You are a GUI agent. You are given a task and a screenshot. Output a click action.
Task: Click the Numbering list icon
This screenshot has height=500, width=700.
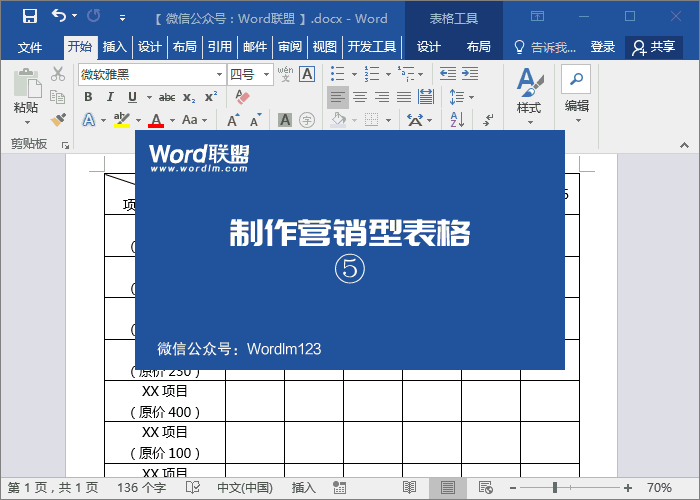pos(371,74)
